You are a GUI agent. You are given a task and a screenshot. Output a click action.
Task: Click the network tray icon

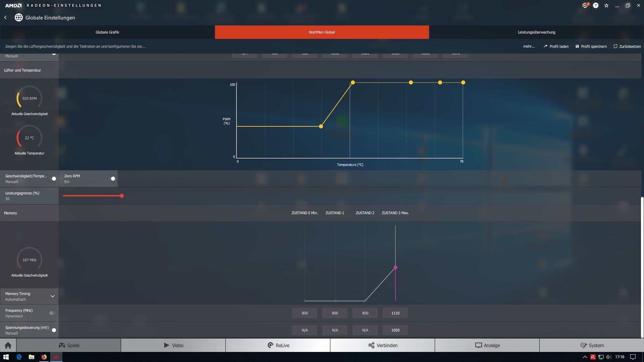pos(601,357)
